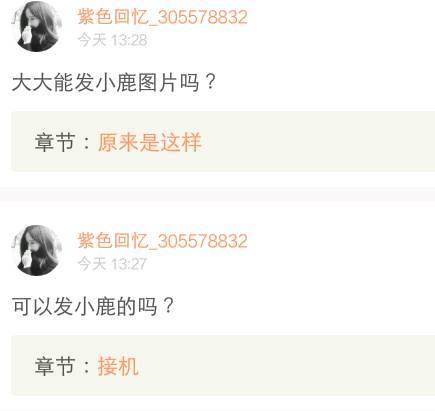Viewport: 435px width, 411px height.
Task: Click empty area of 原来是这样 chapter box
Action: click(x=317, y=142)
